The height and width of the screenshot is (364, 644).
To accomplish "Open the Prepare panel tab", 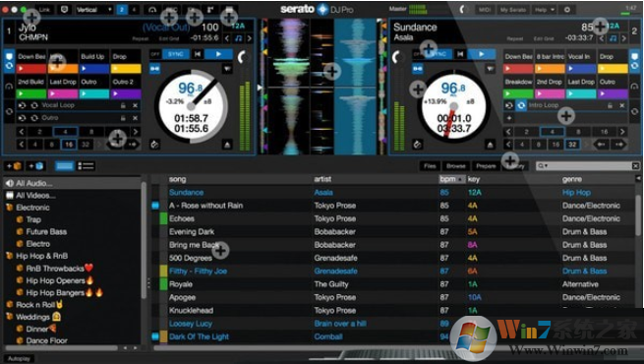I will tap(486, 166).
